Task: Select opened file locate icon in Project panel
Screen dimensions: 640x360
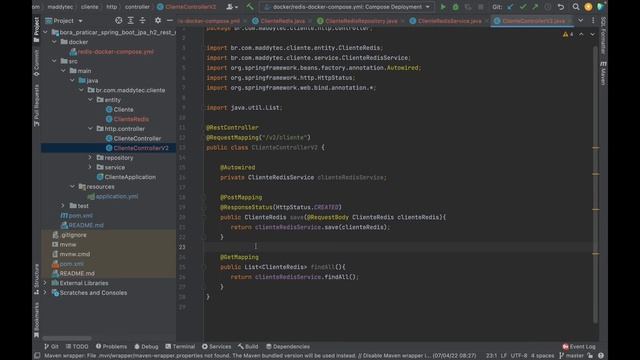Action: (118, 20)
